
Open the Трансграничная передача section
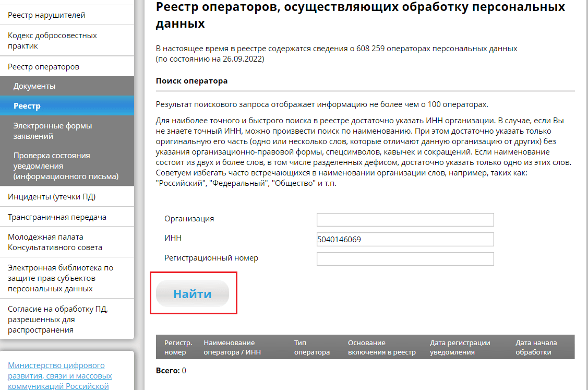click(57, 217)
